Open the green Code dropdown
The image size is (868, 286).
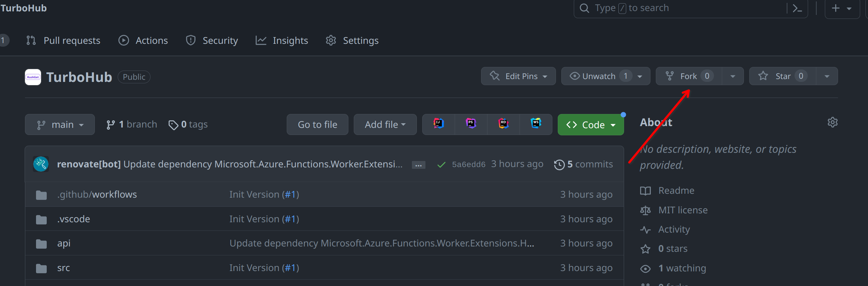click(591, 125)
